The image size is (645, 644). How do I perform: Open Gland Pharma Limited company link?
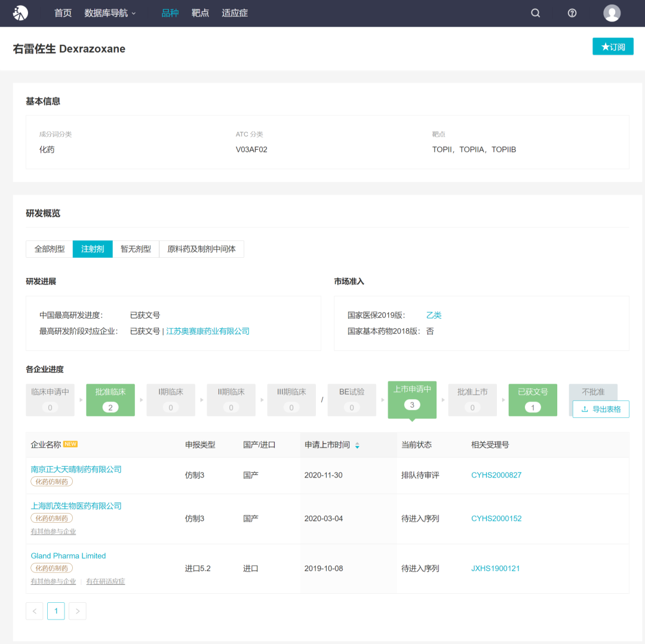pos(68,556)
